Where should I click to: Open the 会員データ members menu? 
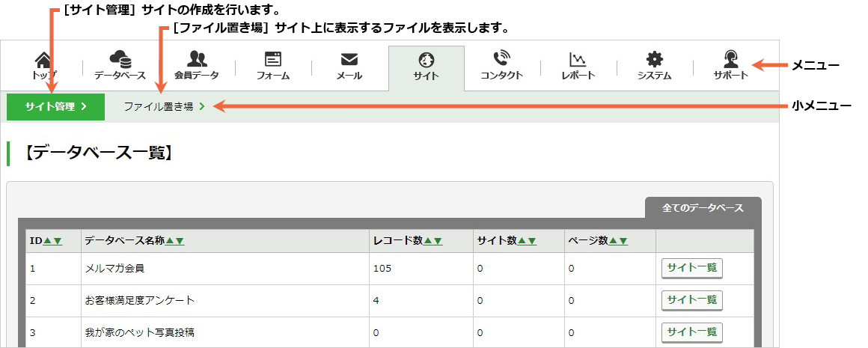tap(197, 67)
